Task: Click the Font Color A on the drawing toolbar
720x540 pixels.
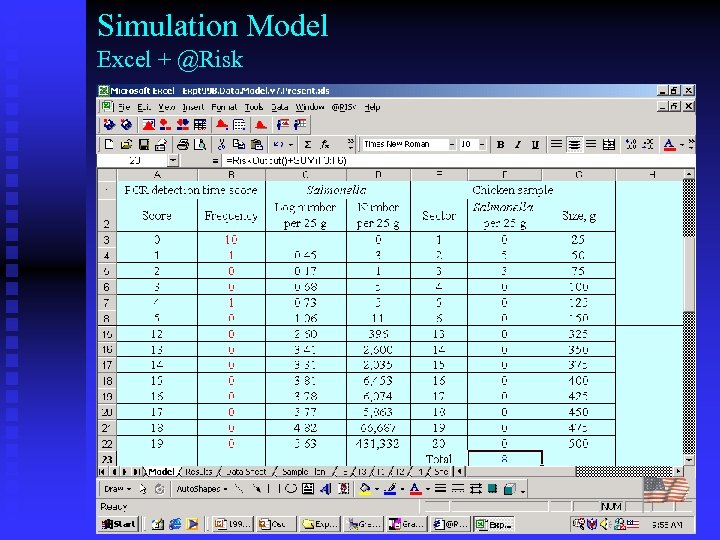Action: (415, 489)
